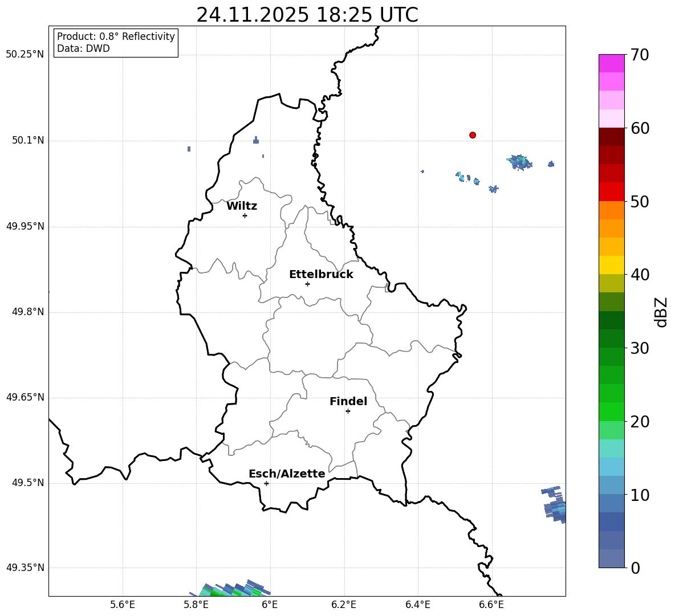
Task: Click the 0 tick on colorbar
Action: pyautogui.click(x=635, y=568)
